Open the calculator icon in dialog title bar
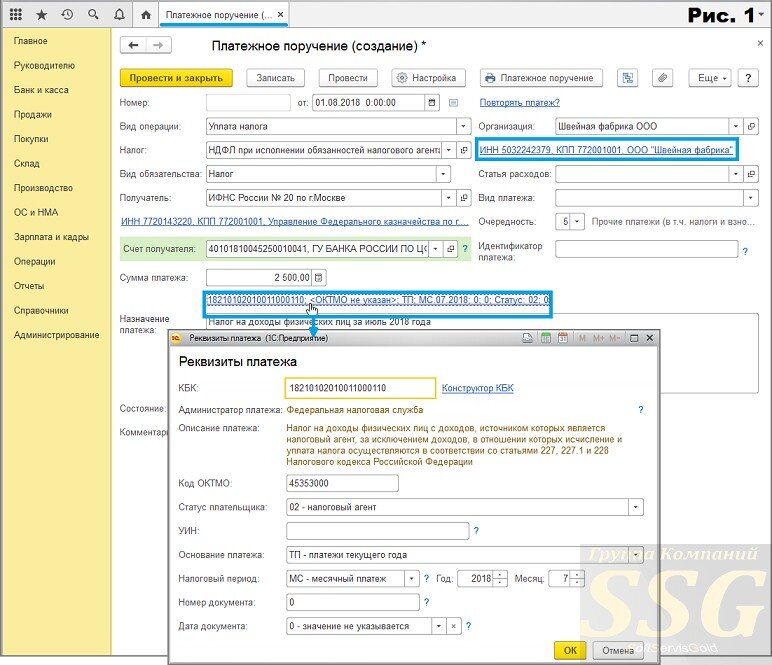Screen dimensions: 772x665 tap(546, 338)
